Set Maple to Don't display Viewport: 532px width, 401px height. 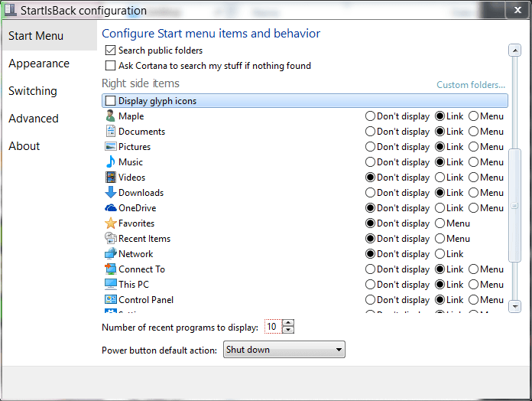(x=370, y=116)
